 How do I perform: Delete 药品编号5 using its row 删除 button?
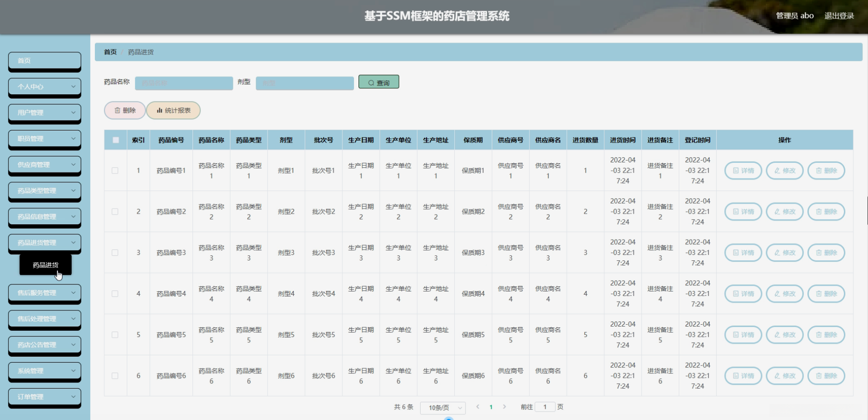(x=826, y=335)
